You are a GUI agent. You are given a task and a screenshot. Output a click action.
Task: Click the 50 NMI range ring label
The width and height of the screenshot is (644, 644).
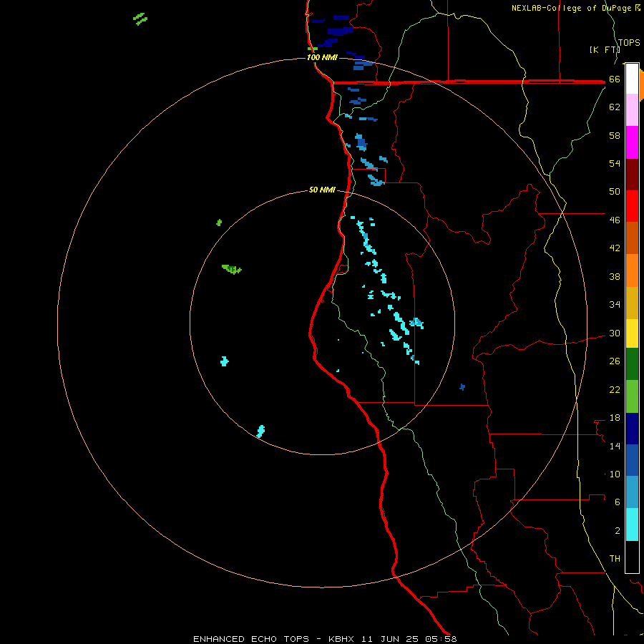(x=322, y=190)
